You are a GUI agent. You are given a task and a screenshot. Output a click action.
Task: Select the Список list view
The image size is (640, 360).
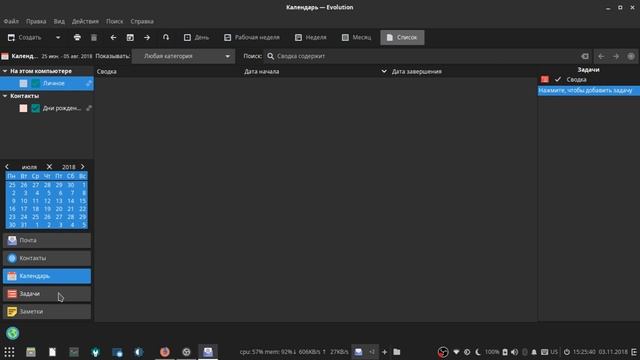tap(402, 38)
